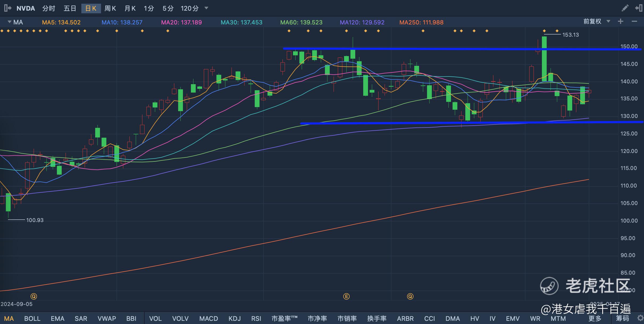Select the 周K weekly candlestick tab
Screen dimensions: 644x324
pos(110,8)
